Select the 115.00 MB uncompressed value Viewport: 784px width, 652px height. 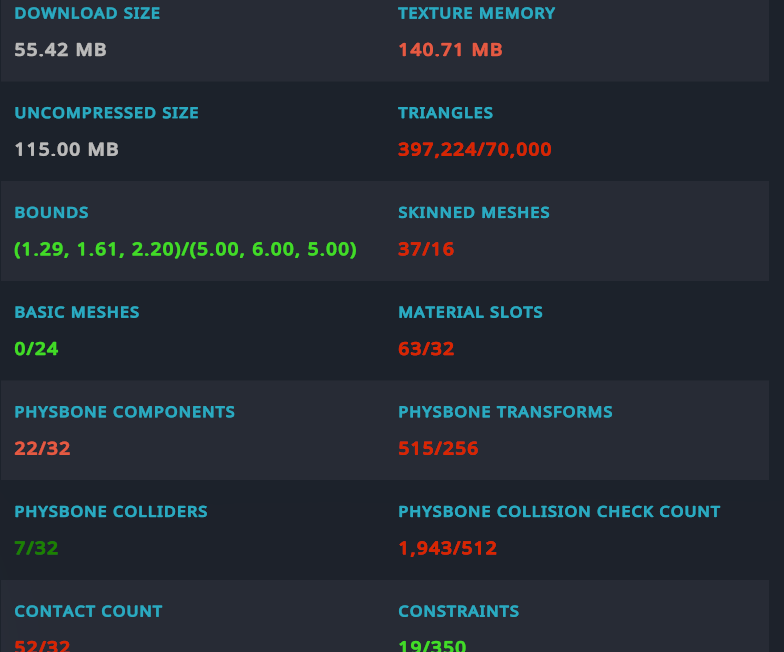(66, 149)
